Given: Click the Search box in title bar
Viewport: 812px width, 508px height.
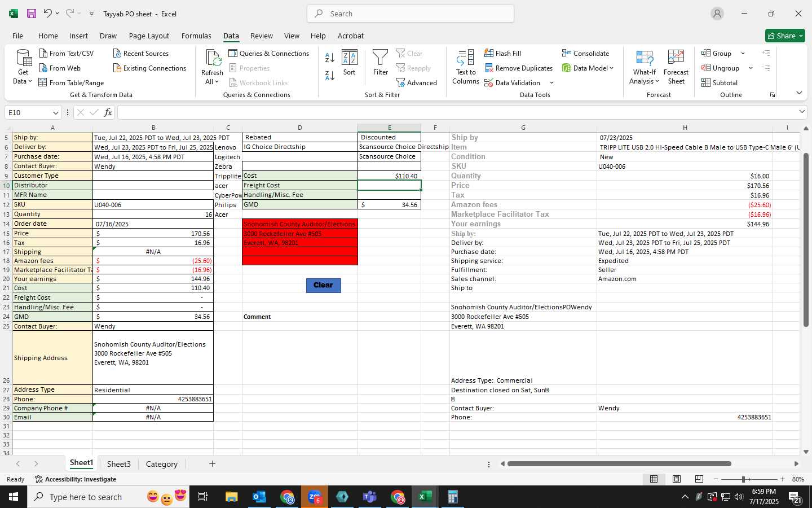Looking at the screenshot, I should [411, 14].
